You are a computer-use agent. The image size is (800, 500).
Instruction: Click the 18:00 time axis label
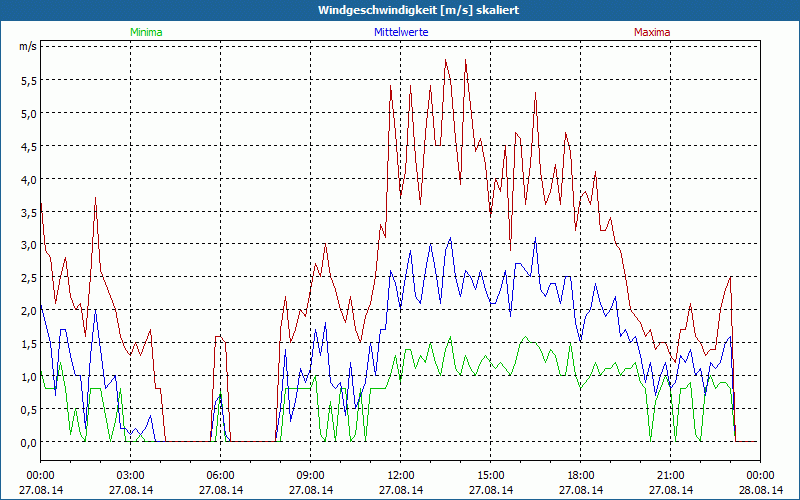coord(581,476)
